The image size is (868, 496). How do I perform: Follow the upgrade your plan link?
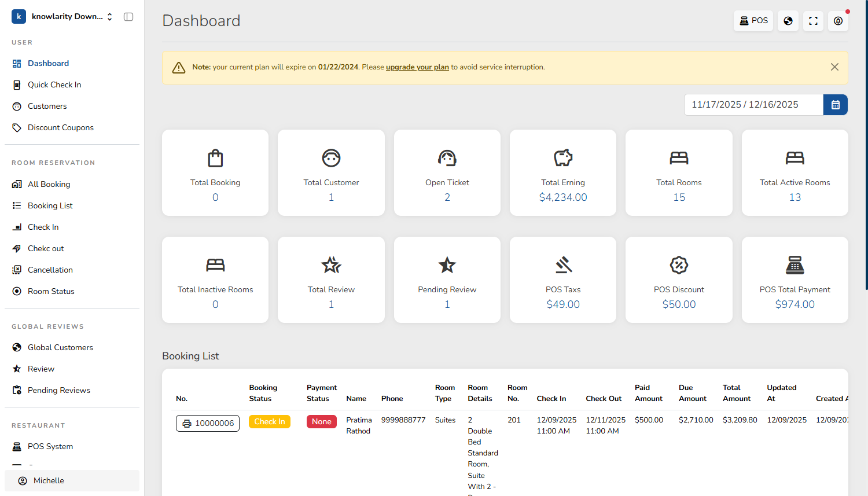coord(417,67)
